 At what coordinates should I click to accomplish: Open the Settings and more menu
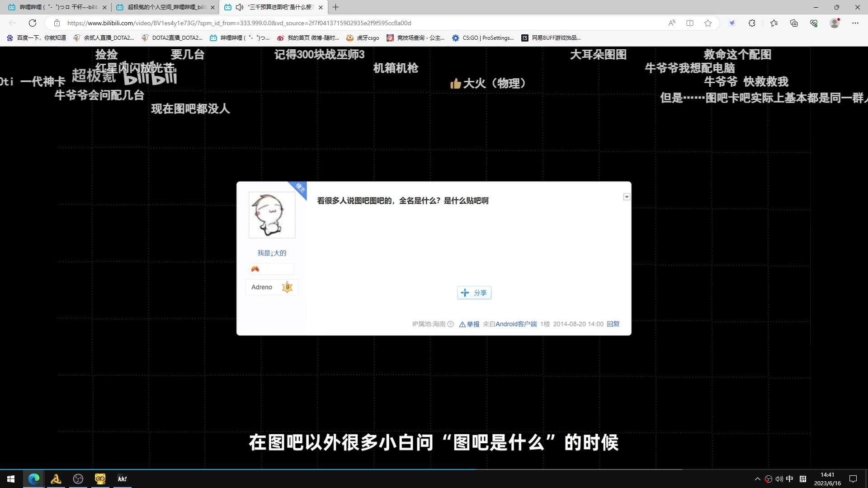click(855, 23)
